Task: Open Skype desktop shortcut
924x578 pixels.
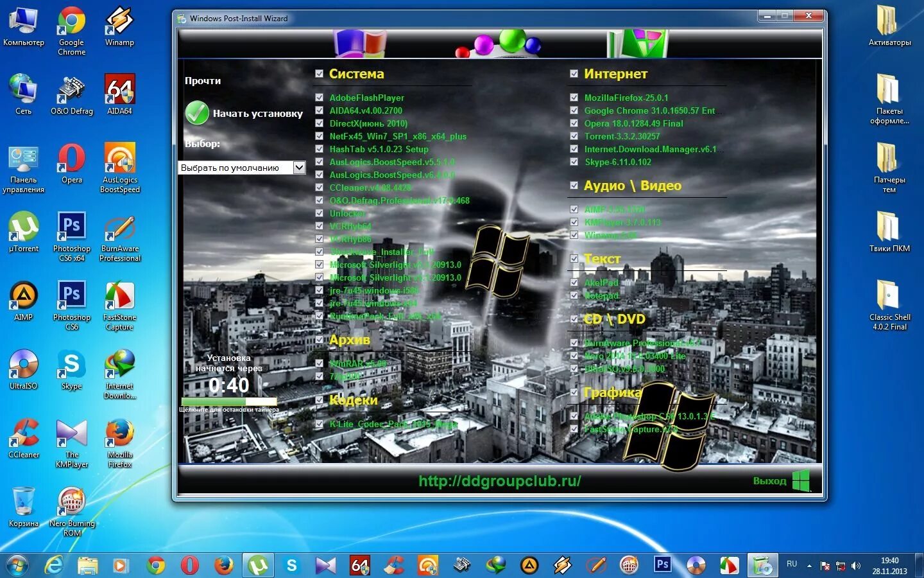Action: point(72,370)
